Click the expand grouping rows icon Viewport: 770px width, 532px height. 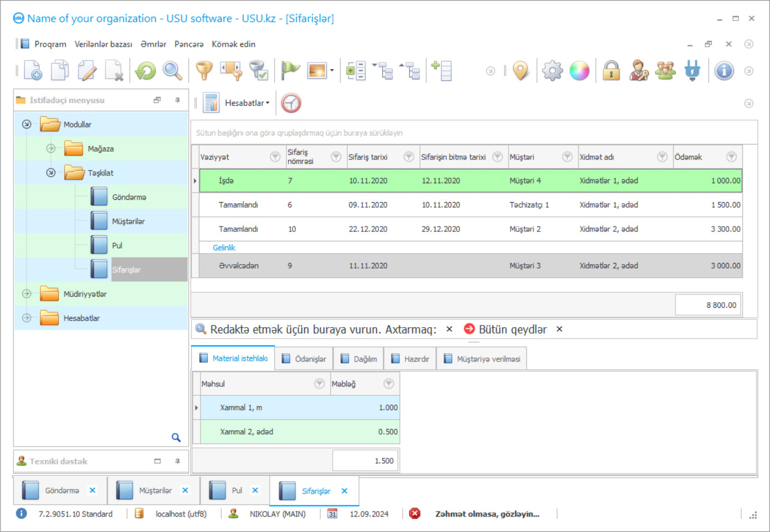point(356,71)
